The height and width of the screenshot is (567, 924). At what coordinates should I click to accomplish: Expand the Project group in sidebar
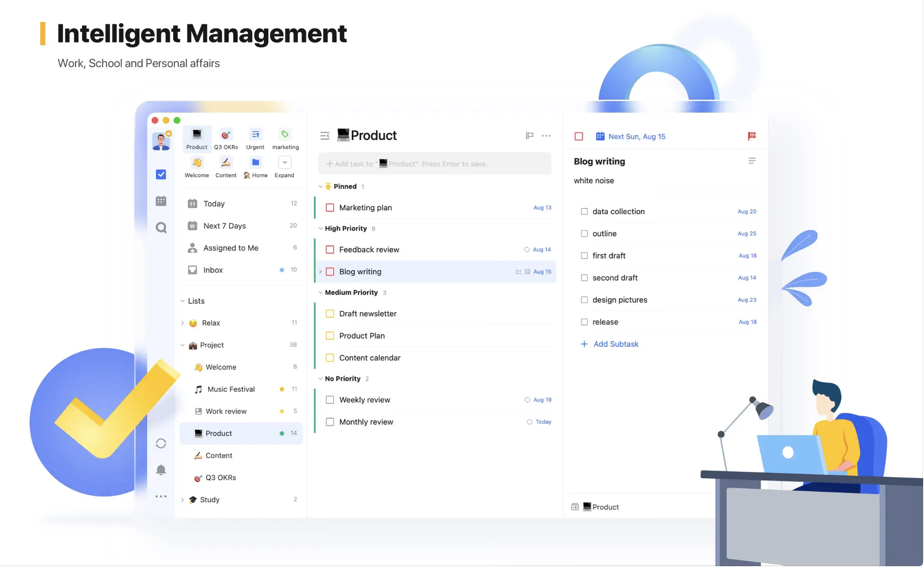click(184, 345)
